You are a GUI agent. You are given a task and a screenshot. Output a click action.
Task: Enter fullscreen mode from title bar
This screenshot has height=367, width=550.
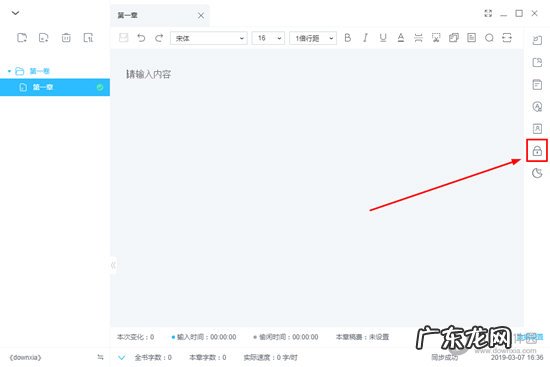488,13
